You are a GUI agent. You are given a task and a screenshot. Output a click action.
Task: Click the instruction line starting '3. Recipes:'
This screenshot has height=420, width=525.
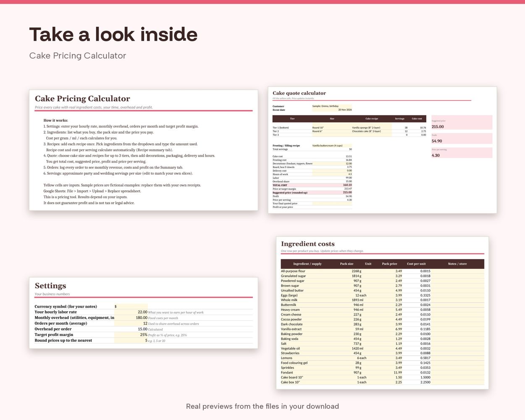(x=121, y=144)
